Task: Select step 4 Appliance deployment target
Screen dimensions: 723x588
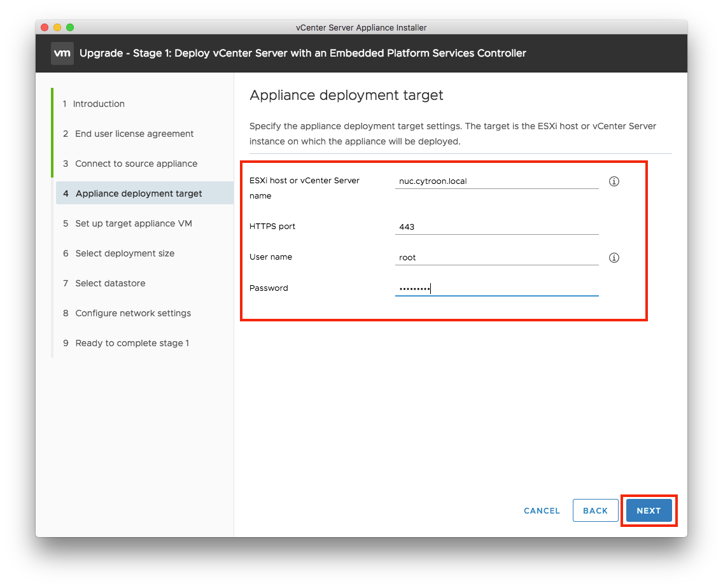Action: tap(144, 193)
